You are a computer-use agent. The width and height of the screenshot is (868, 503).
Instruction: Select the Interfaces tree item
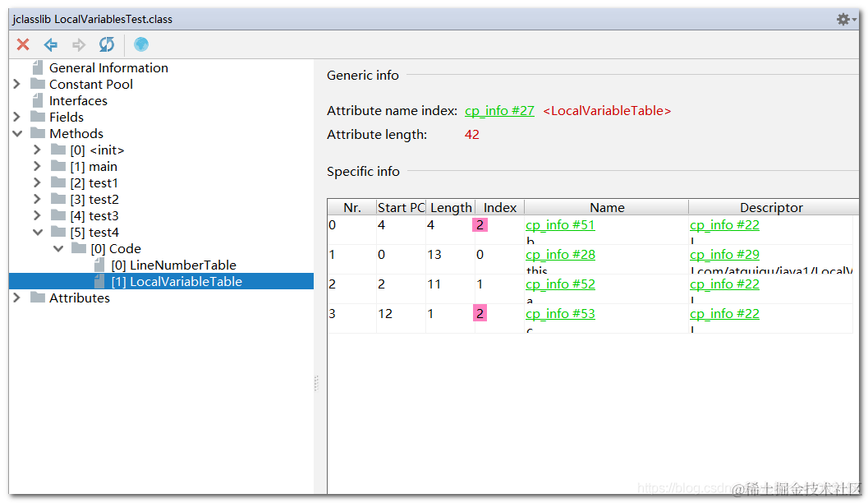pos(78,101)
